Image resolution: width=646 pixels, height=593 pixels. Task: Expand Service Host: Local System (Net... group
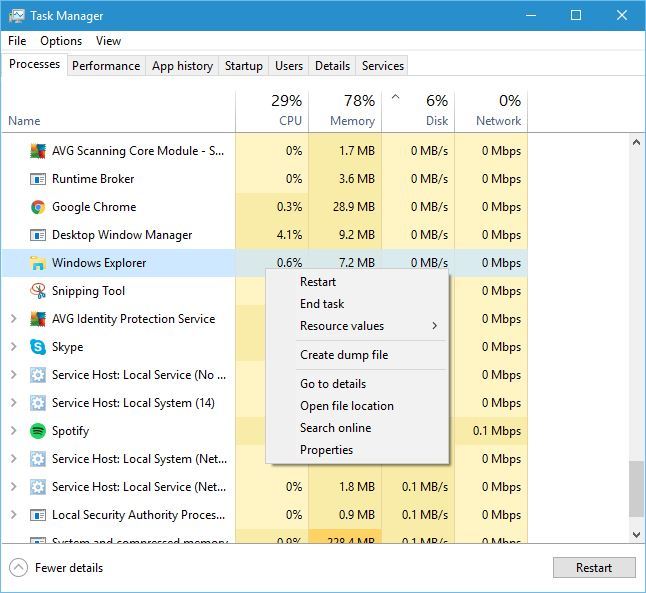(x=13, y=459)
